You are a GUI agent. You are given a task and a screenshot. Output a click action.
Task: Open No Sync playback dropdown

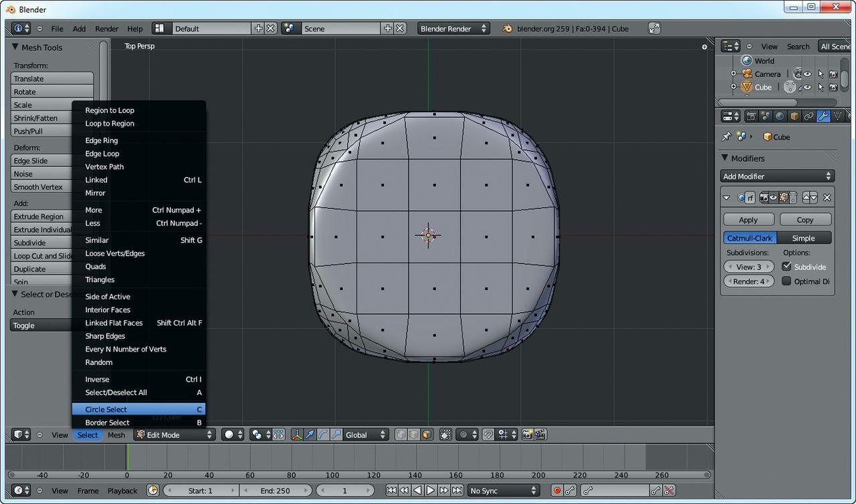tap(504, 491)
